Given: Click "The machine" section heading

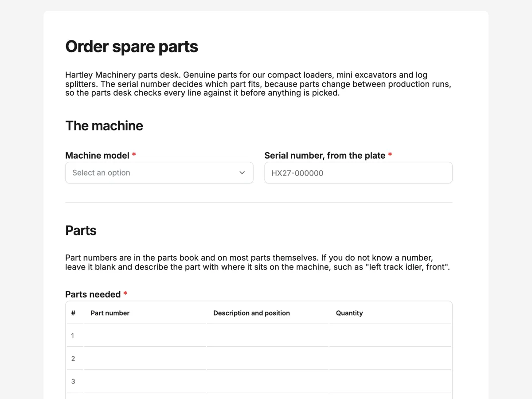Looking at the screenshot, I should click(x=104, y=125).
